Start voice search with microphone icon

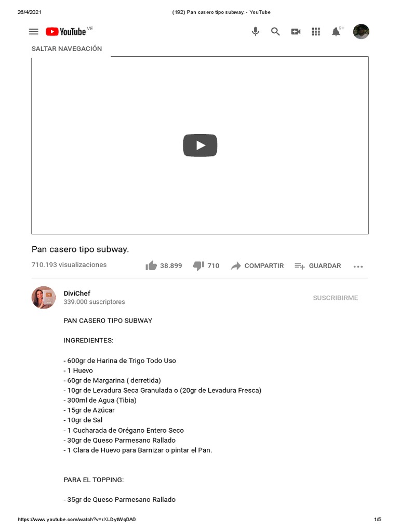click(x=256, y=32)
